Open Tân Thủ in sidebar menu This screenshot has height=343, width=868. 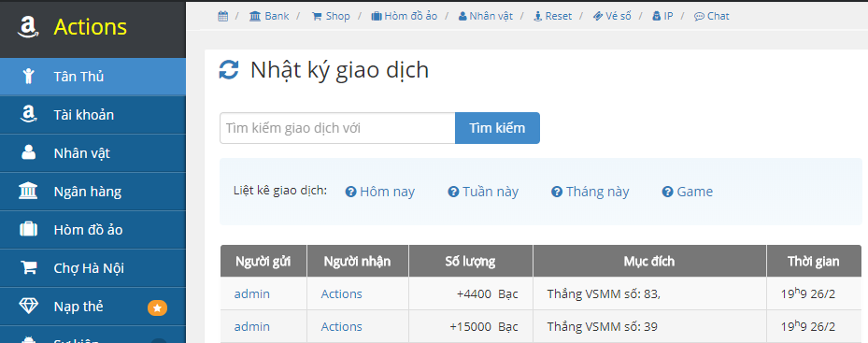(x=92, y=77)
